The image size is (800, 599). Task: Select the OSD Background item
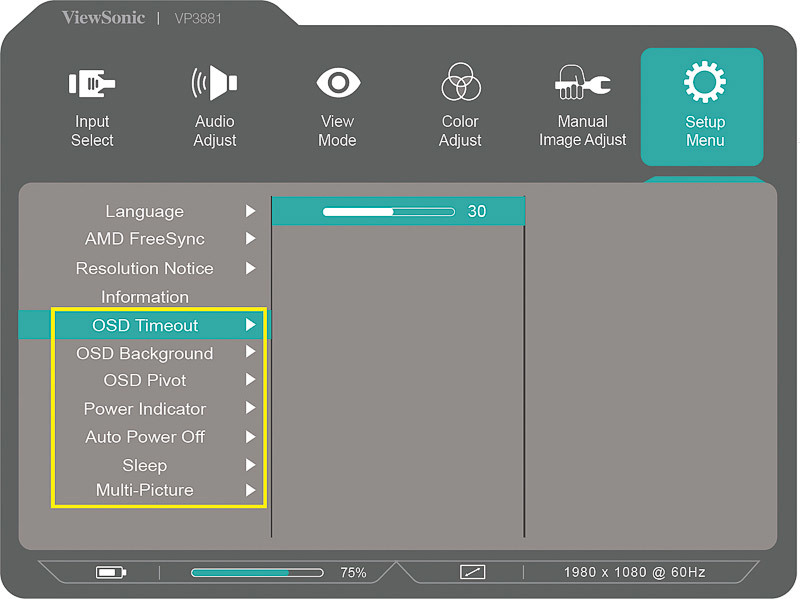(144, 353)
